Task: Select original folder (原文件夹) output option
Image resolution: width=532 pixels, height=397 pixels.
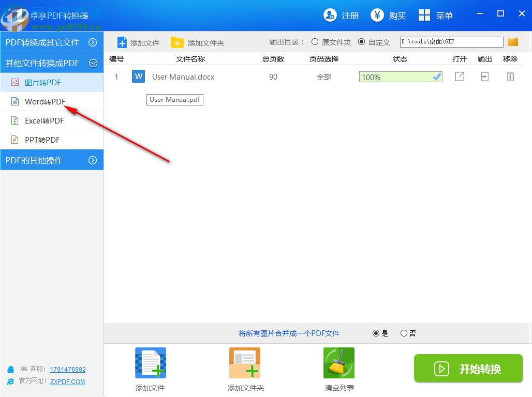Action: pos(315,42)
